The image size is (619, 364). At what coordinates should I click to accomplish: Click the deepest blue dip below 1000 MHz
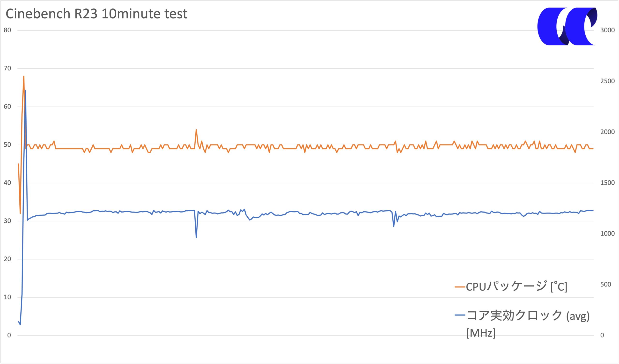tap(196, 237)
